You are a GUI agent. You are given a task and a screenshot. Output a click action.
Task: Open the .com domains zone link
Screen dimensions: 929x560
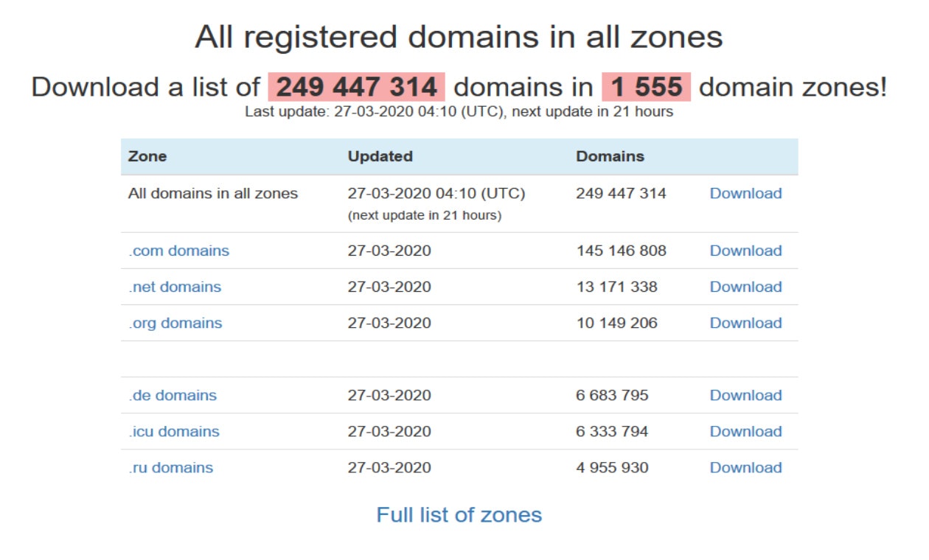[178, 251]
